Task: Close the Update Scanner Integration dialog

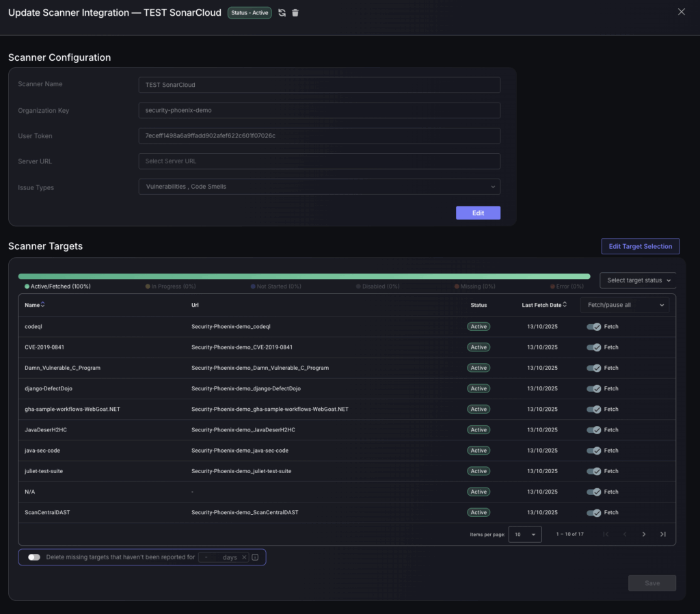Action: pos(681,12)
